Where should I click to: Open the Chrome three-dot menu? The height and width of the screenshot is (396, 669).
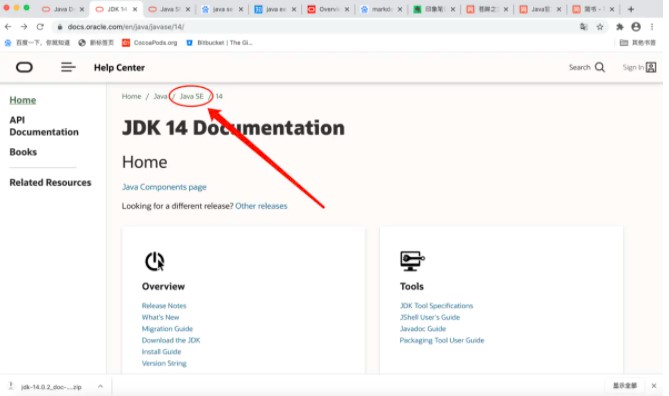[652, 27]
